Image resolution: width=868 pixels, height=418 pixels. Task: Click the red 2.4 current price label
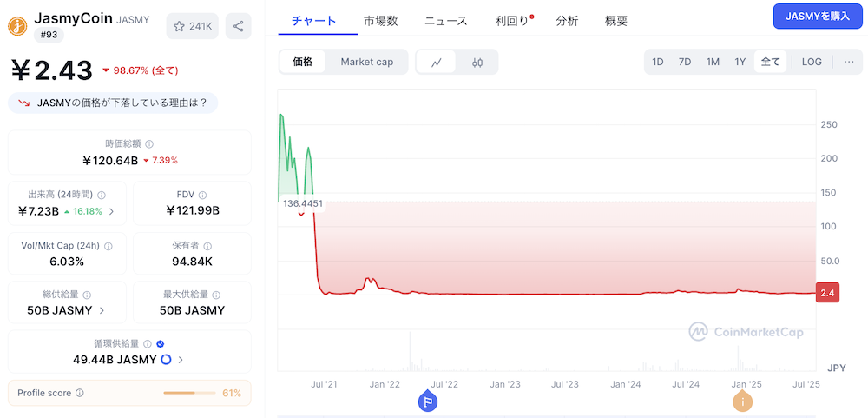(x=827, y=293)
